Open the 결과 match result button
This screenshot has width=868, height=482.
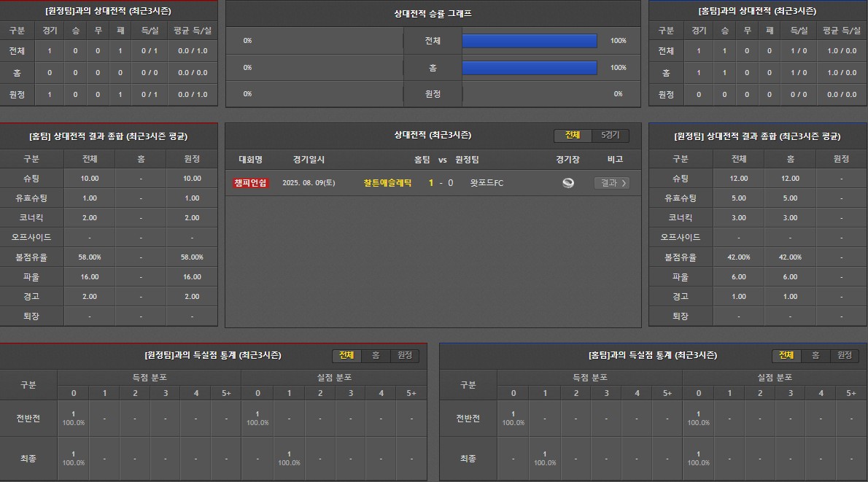pyautogui.click(x=611, y=183)
